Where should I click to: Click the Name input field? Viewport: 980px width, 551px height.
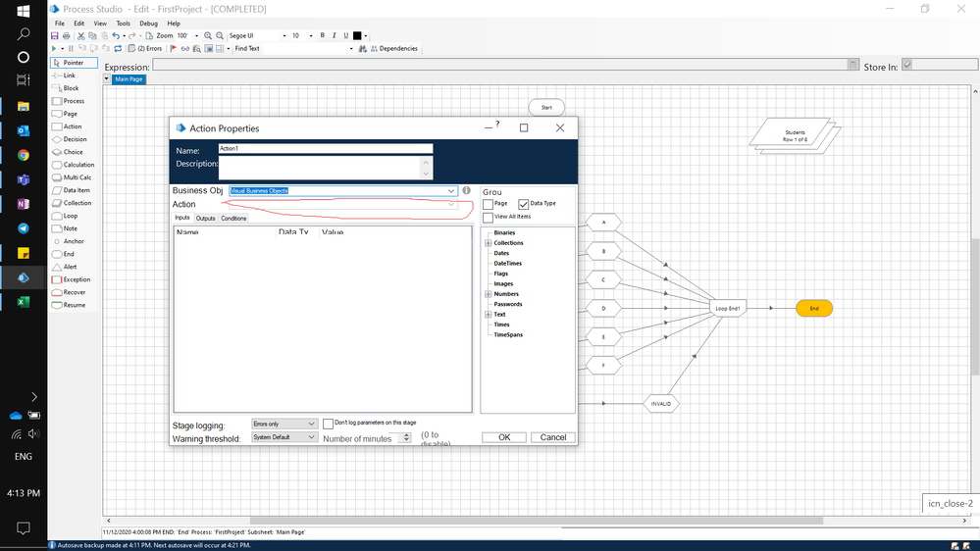coord(325,149)
